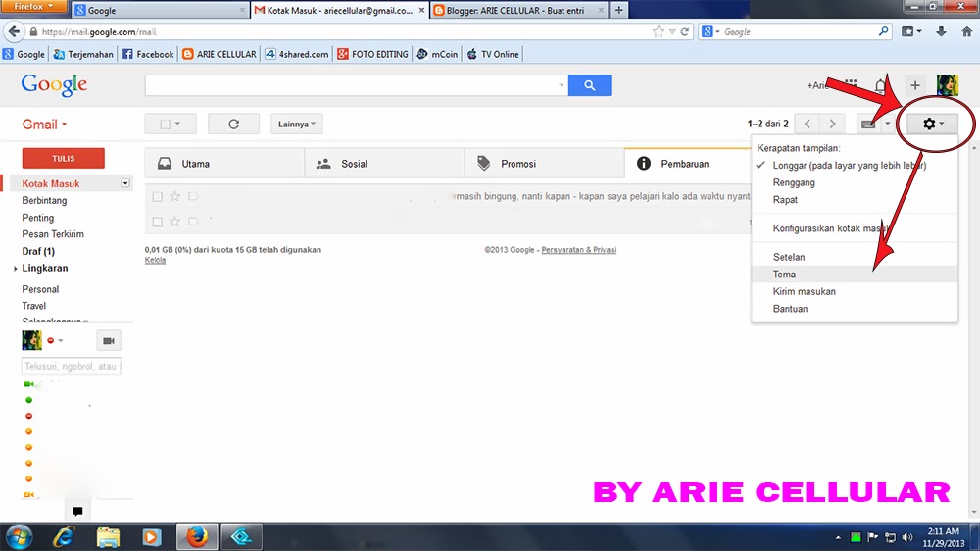Screen dimensions: 980x551
Task: Click the Kelola storage link
Action: point(155,260)
